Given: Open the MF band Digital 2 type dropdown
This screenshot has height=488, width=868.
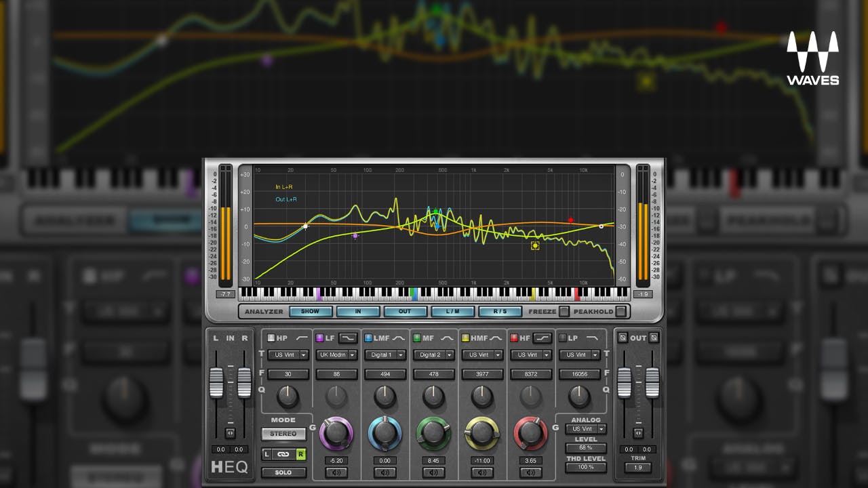Looking at the screenshot, I should [434, 354].
